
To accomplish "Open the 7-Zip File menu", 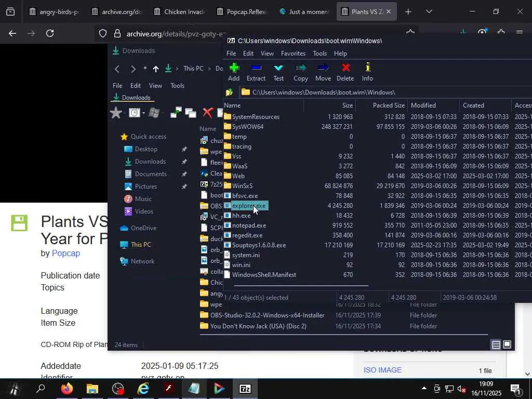I will point(231,54).
